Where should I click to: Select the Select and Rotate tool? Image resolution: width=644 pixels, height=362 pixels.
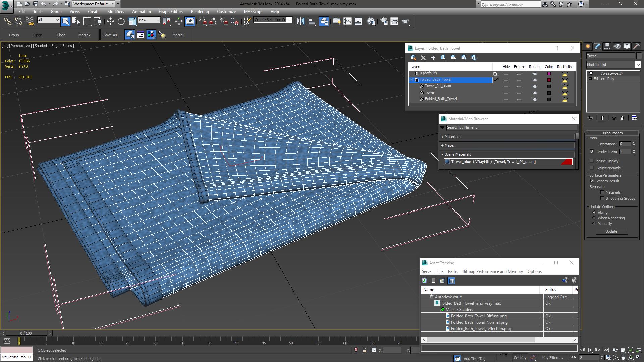pyautogui.click(x=121, y=21)
